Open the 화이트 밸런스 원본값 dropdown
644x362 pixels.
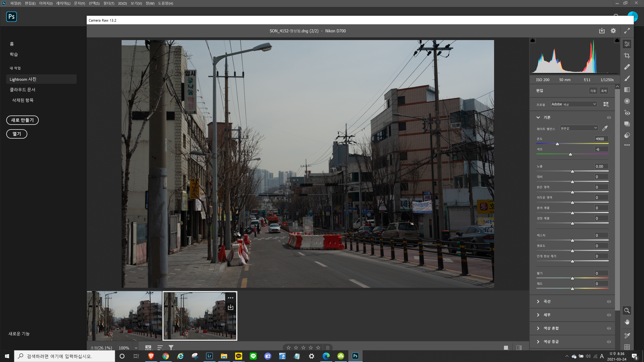[579, 128]
